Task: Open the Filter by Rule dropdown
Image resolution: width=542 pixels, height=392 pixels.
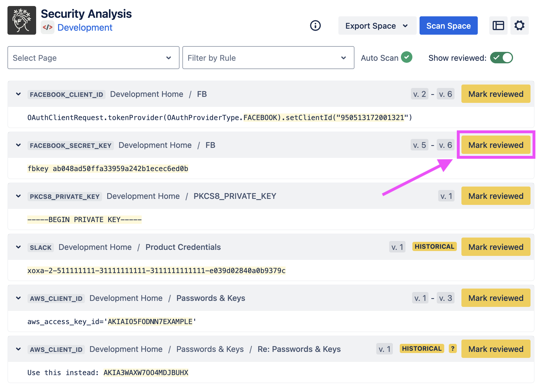Action: click(x=268, y=58)
